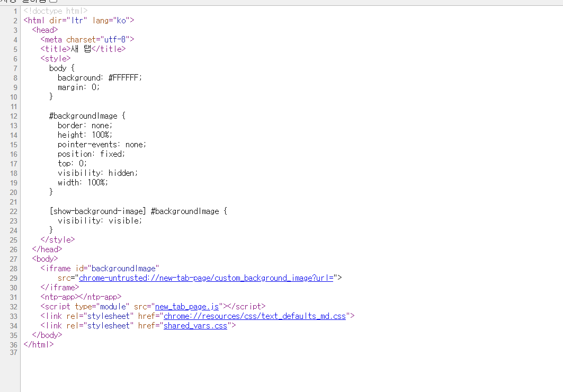Image resolution: width=563 pixels, height=392 pixels.
Task: Click the [show-background-image] selector line
Action: pos(138,211)
